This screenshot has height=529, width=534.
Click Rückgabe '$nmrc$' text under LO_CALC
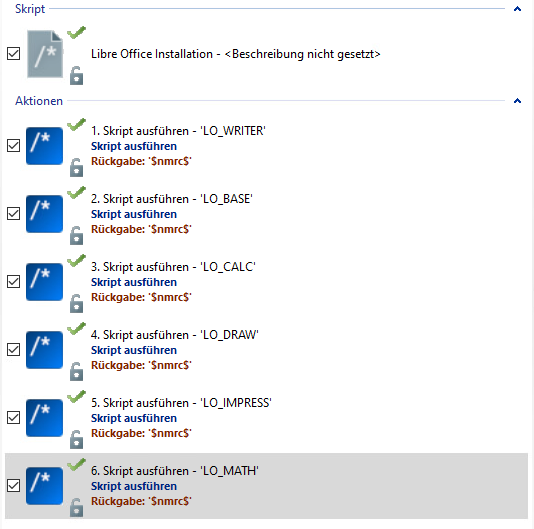pyautogui.click(x=141, y=297)
